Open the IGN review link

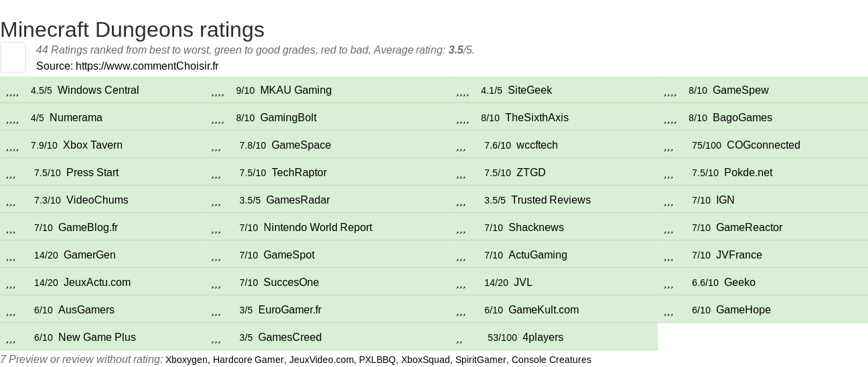point(725,200)
